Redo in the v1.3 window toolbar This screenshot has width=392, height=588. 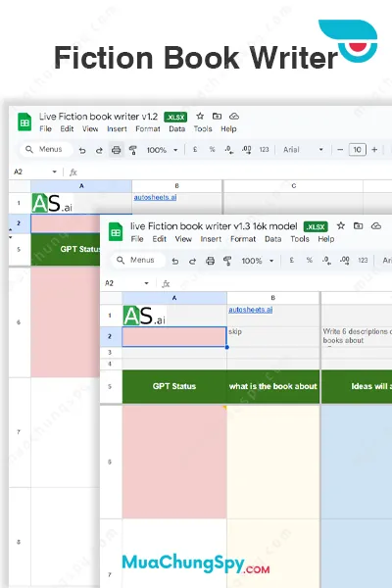pos(192,261)
